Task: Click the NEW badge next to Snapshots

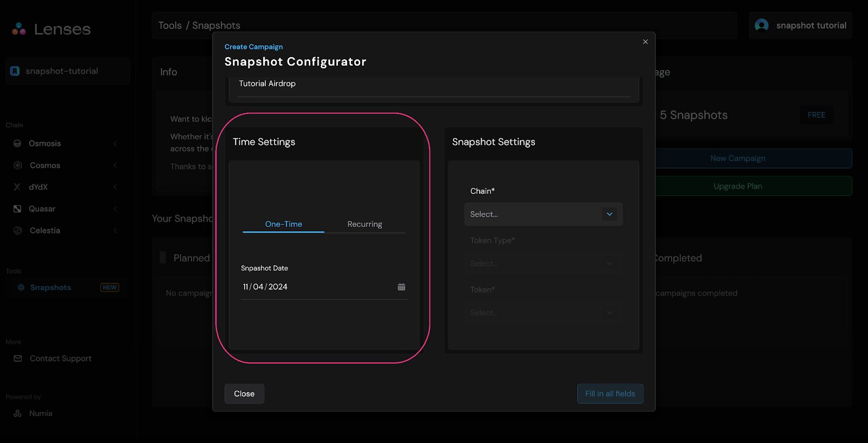Action: (x=110, y=287)
